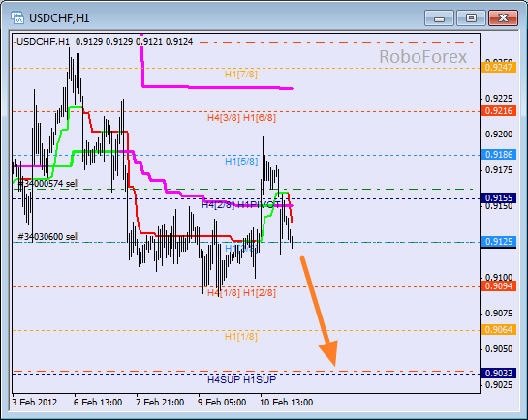Image resolution: width=528 pixels, height=420 pixels.
Task: Click the H1[7/8] level label
Action: (x=241, y=75)
